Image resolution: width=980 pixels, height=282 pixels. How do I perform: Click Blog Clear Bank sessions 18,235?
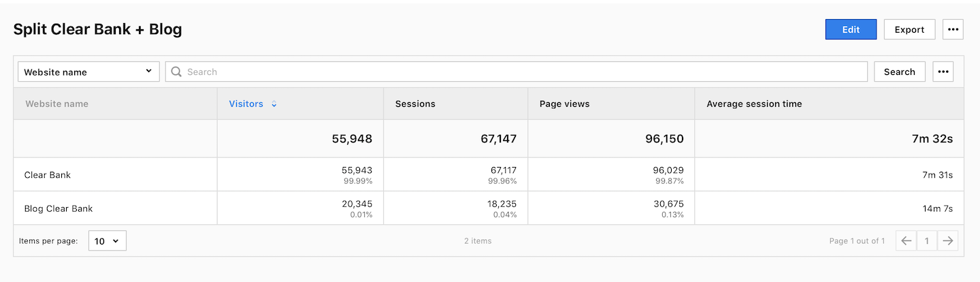coord(502,204)
